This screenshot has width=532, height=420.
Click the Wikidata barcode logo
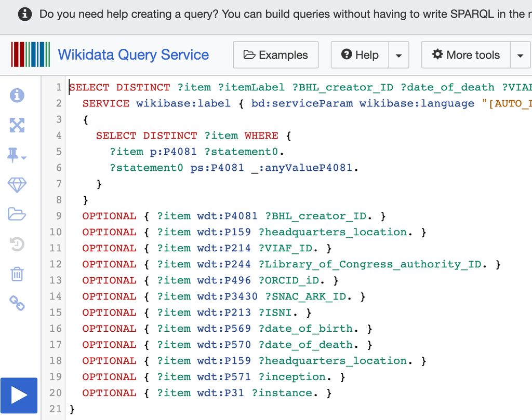click(31, 54)
